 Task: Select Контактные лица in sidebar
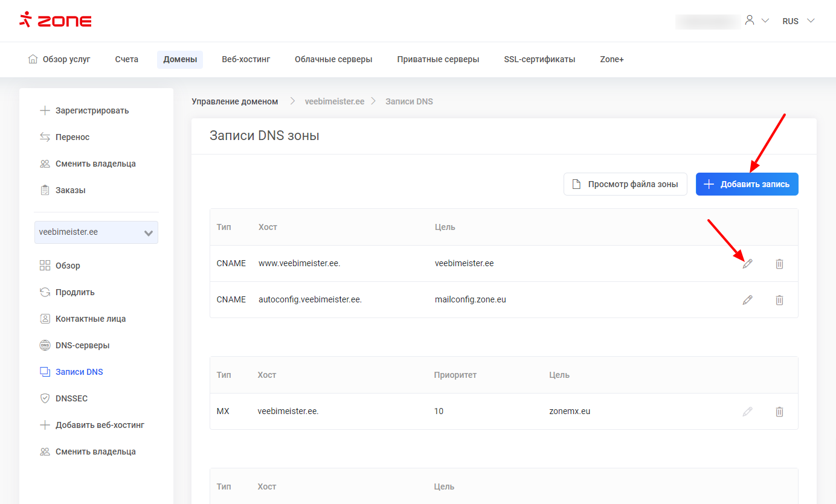[91, 319]
